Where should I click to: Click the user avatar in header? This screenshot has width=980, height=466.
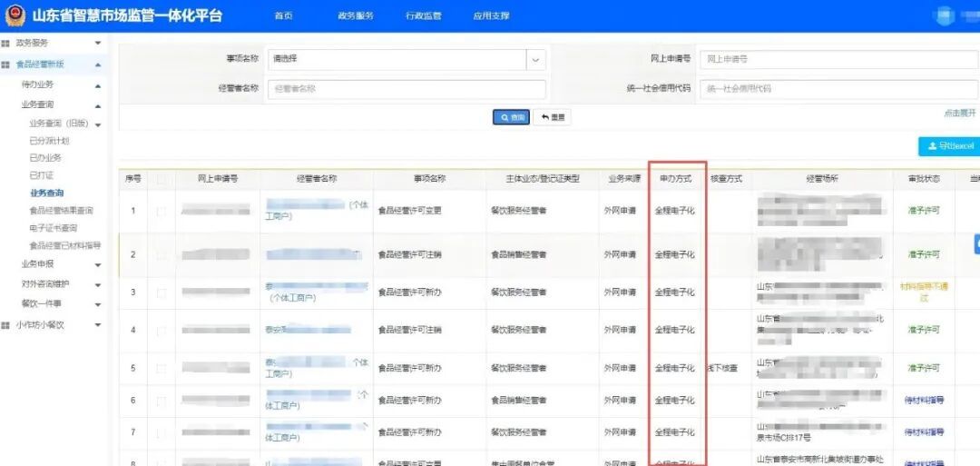click(946, 15)
